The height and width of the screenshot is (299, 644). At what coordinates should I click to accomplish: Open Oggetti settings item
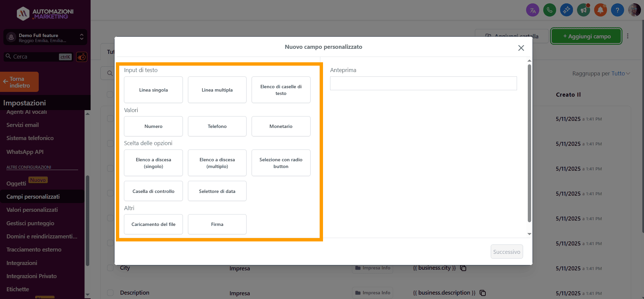coord(16,184)
